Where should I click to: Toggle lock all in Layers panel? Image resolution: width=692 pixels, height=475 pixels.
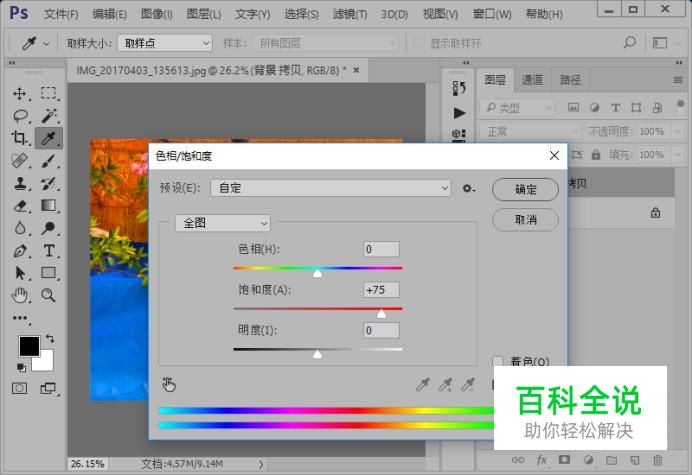(596, 155)
